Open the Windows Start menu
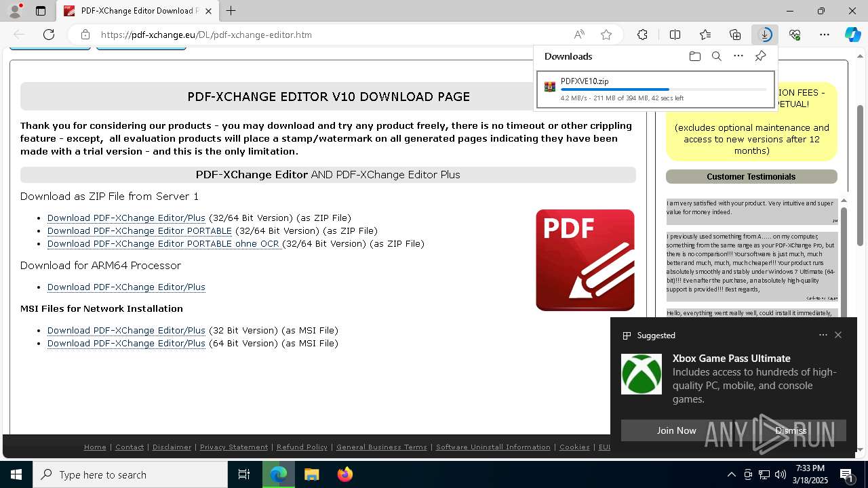Screen dimensions: 868x488 click(16, 474)
